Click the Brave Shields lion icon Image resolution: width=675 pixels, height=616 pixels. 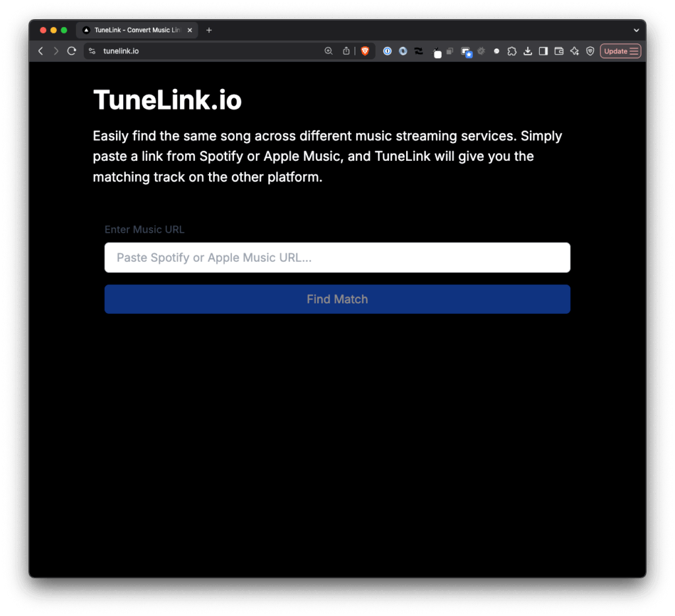point(365,51)
